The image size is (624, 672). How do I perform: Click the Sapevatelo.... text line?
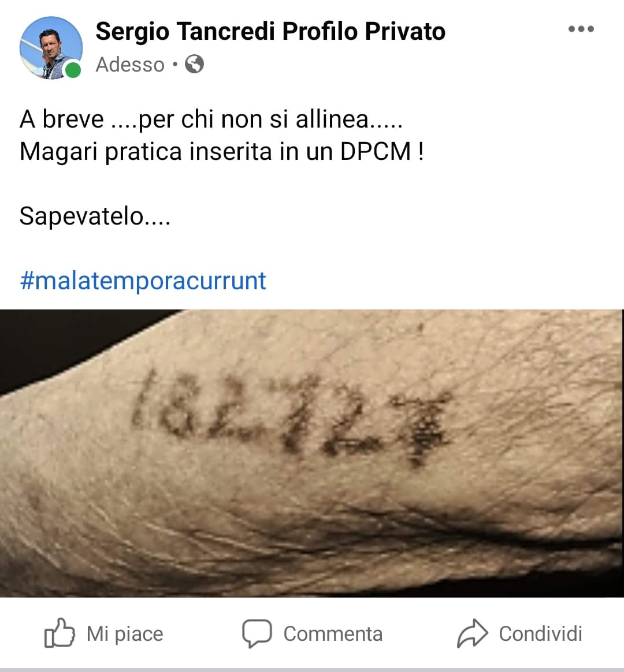(95, 215)
